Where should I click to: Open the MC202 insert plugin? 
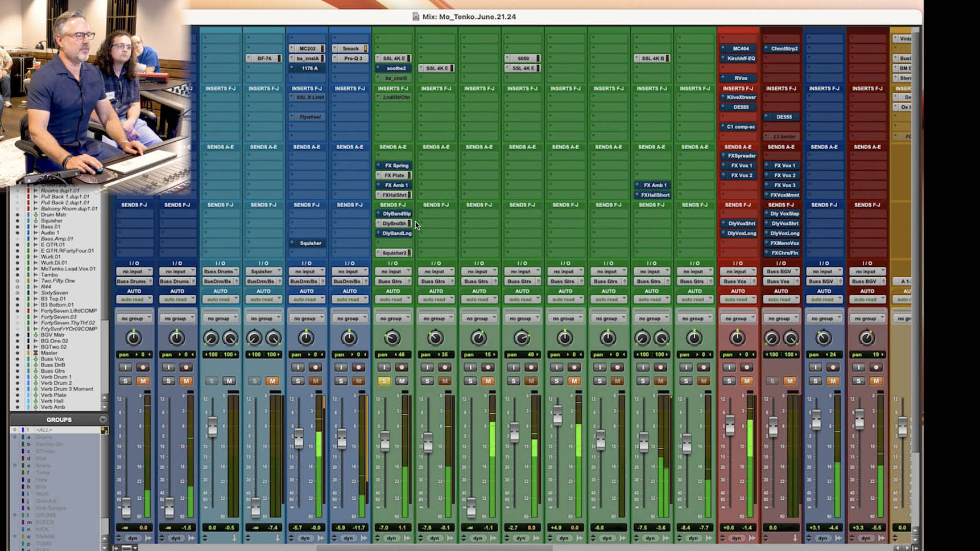pos(307,48)
